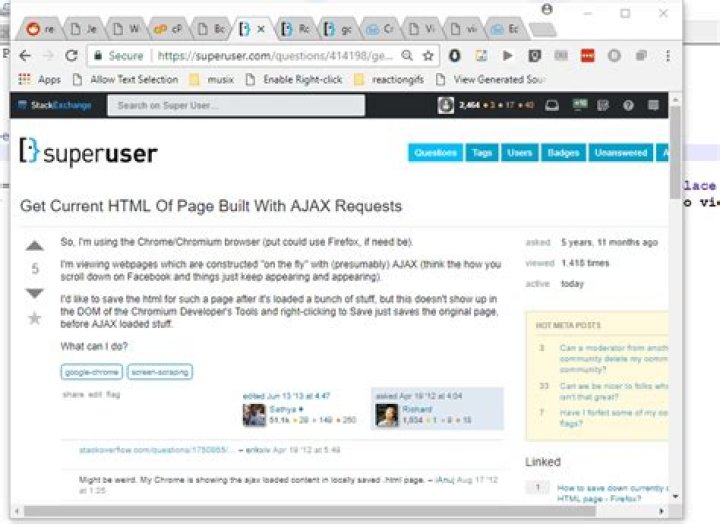Switch to the 'Bc' browser tab
The height and width of the screenshot is (524, 720).
pyautogui.click(x=211, y=29)
